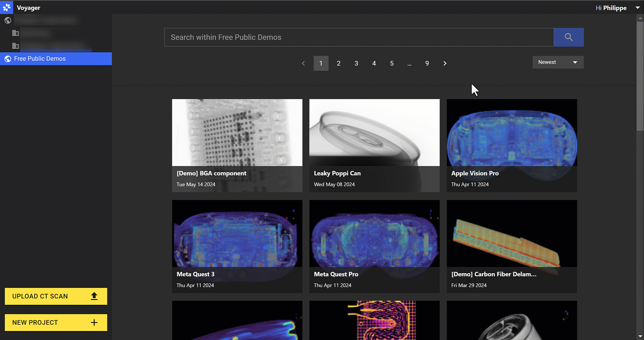Go to next page with right chevron
This screenshot has height=340, width=644.
[x=445, y=63]
